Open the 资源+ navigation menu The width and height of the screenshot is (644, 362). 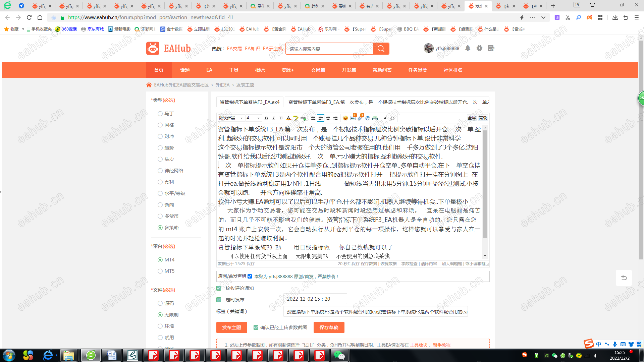287,70
